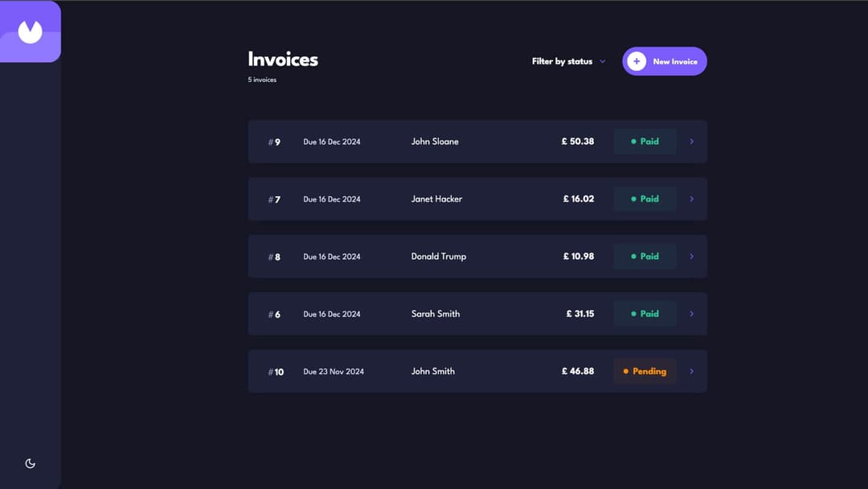Open the Filter by status dropdown

tap(563, 61)
